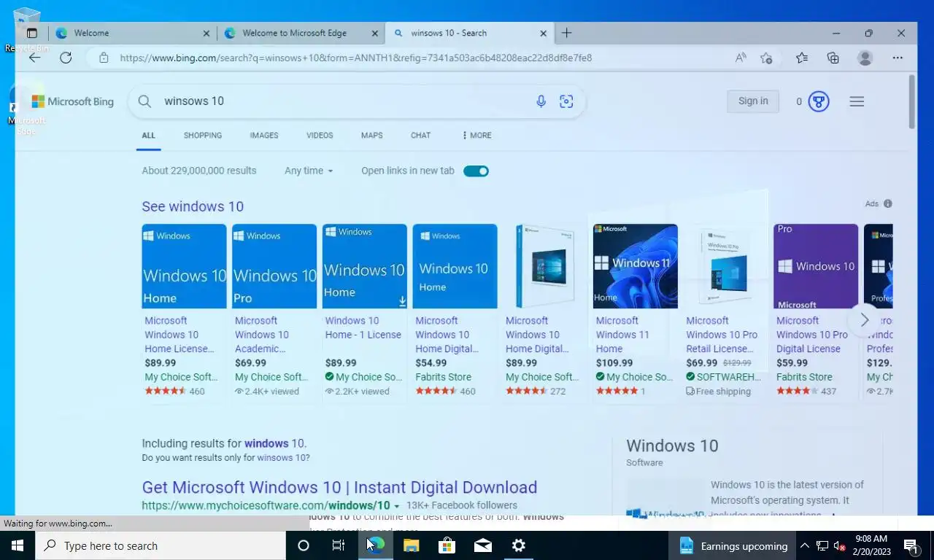Click 'About 229,000,000 results' text

click(x=199, y=171)
